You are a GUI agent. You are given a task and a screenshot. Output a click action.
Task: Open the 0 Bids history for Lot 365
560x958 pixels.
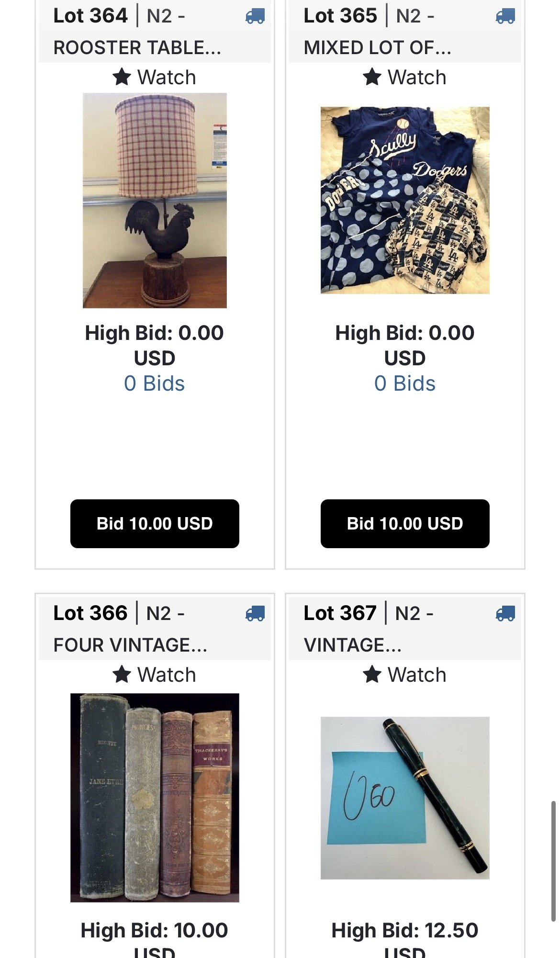(x=405, y=383)
